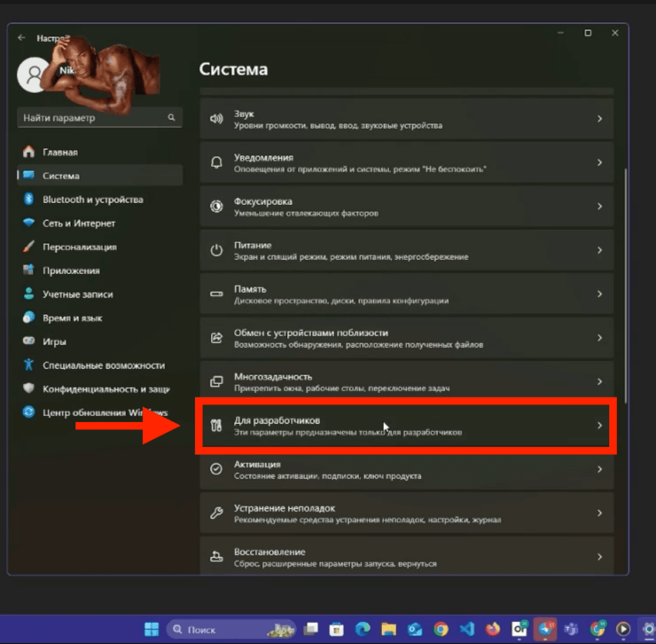Click the Troubleshoot (Устранение неполадок) wrench icon
This screenshot has height=644, width=656.
point(215,513)
